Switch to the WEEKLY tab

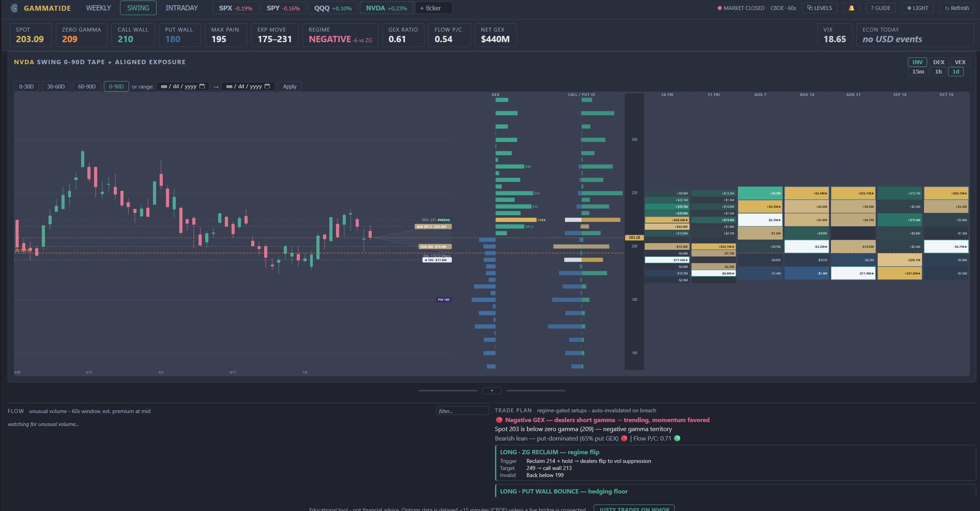coord(98,8)
